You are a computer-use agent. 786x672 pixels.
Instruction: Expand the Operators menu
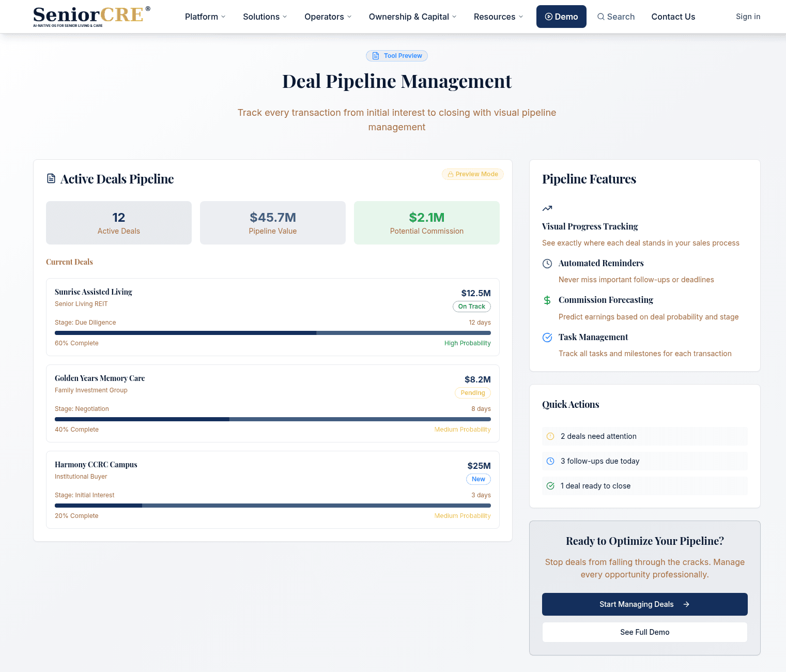click(328, 17)
